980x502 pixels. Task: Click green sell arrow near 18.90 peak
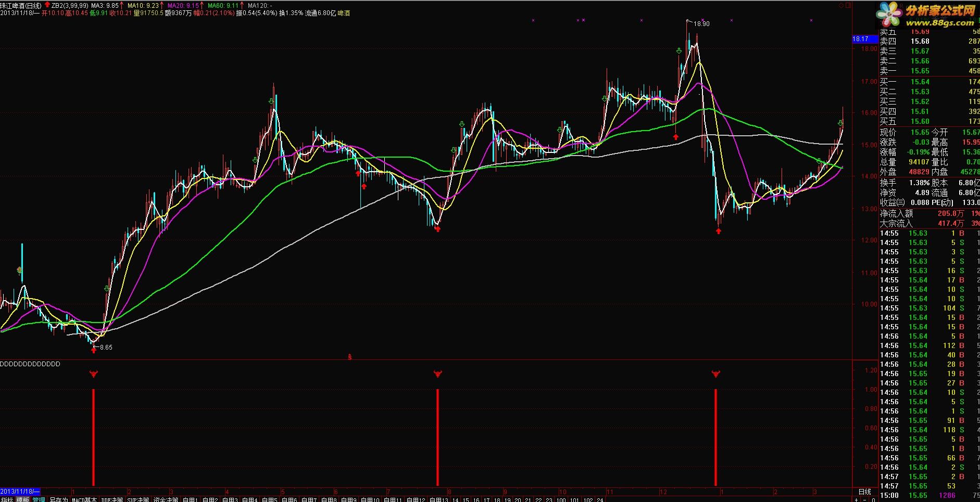point(679,51)
